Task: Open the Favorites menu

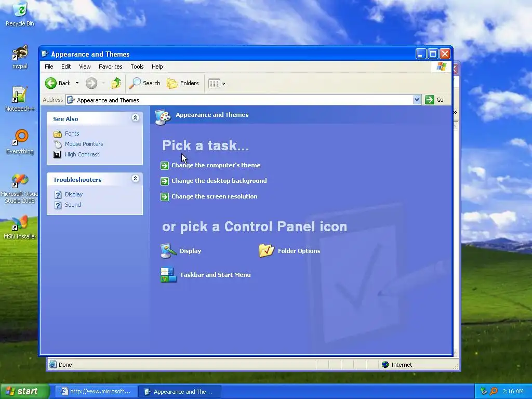Action: pyautogui.click(x=110, y=66)
